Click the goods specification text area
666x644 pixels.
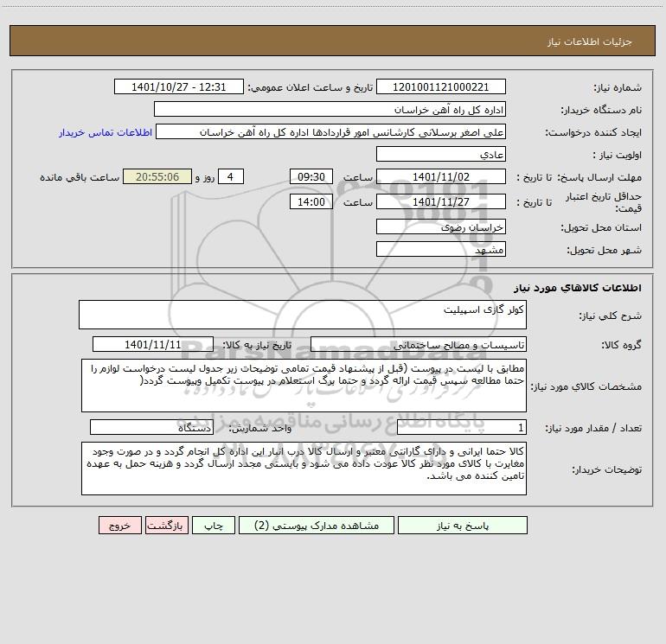304,386
